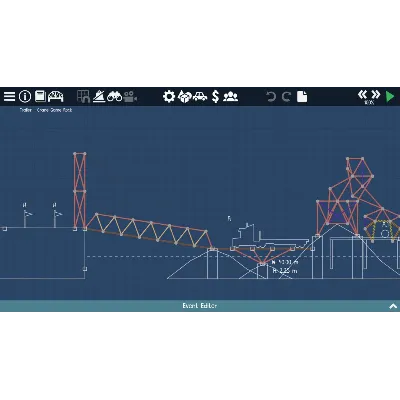
Task: Start the simulation with green play
Action: coord(390,97)
